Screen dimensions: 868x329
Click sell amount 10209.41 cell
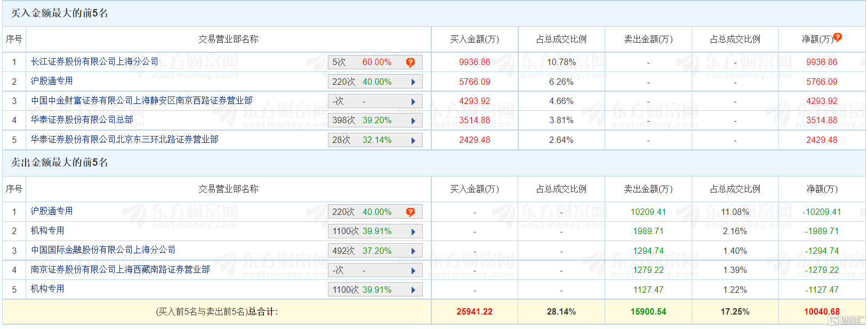[x=648, y=212]
